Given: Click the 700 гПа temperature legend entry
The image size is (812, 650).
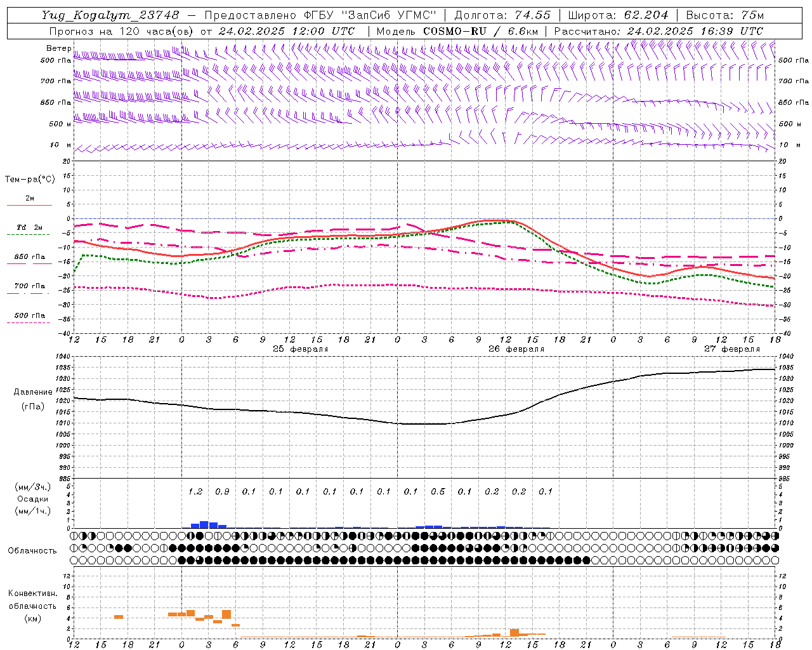Looking at the screenshot, I should (30, 286).
